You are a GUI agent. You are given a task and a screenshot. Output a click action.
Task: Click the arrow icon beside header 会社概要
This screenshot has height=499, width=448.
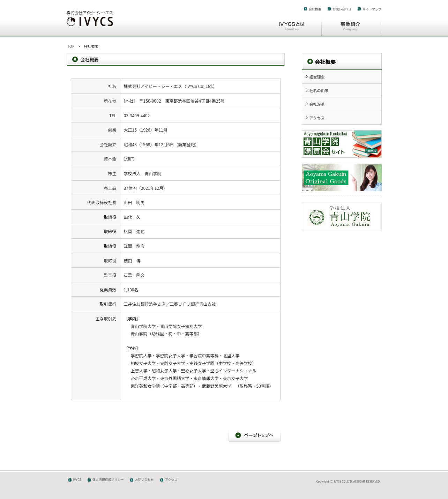(305, 9)
